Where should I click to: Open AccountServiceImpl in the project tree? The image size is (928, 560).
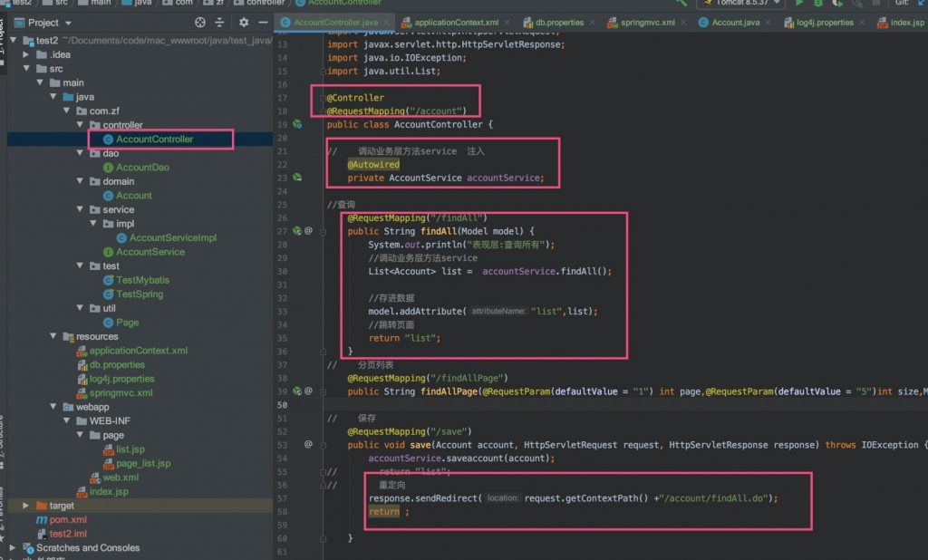click(x=172, y=237)
